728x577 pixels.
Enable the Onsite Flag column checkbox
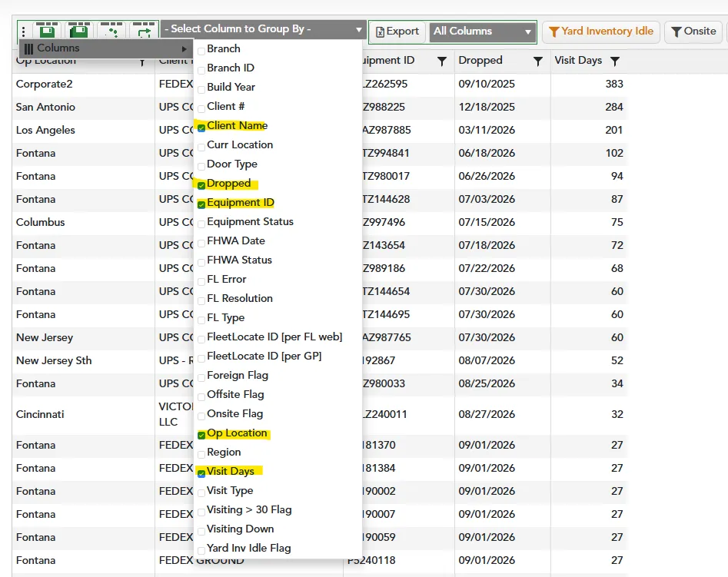[201, 416]
